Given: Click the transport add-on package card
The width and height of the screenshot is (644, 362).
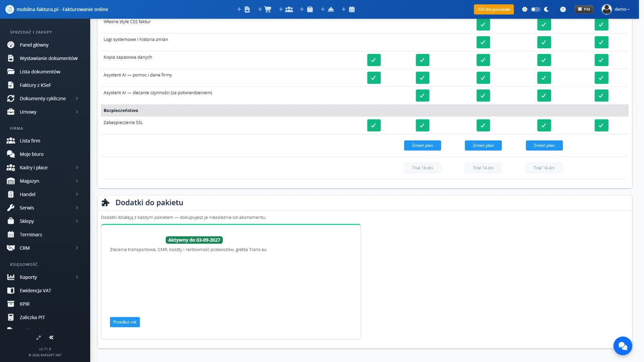Looking at the screenshot, I should coord(231,282).
